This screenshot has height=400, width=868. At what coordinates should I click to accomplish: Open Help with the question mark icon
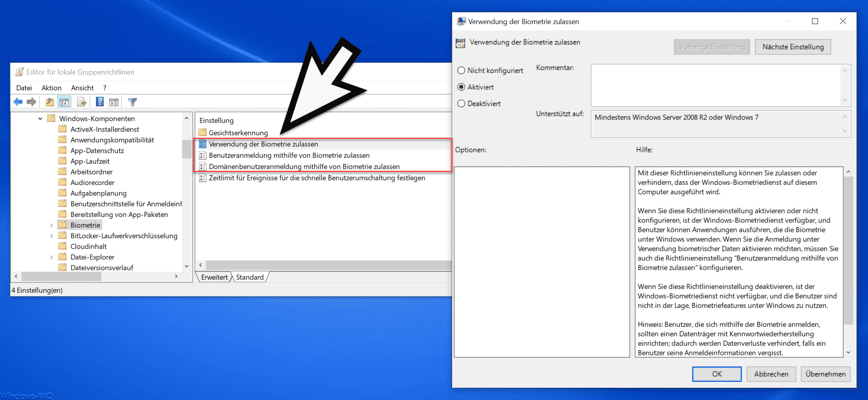pyautogui.click(x=100, y=102)
